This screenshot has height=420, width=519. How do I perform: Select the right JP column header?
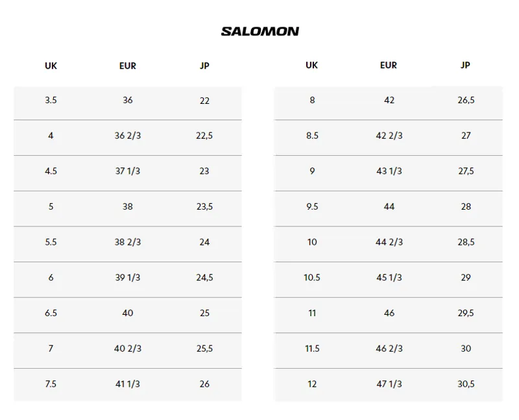[465, 65]
